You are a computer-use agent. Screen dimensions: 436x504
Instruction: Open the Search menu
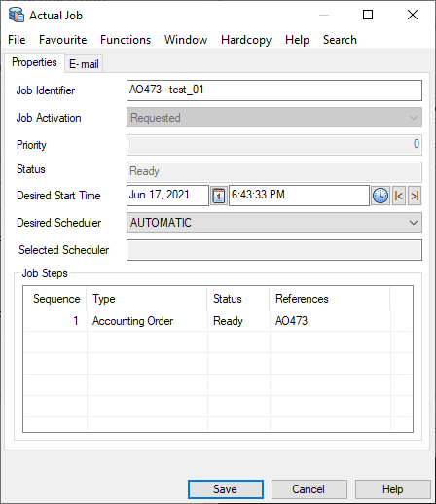(x=340, y=40)
